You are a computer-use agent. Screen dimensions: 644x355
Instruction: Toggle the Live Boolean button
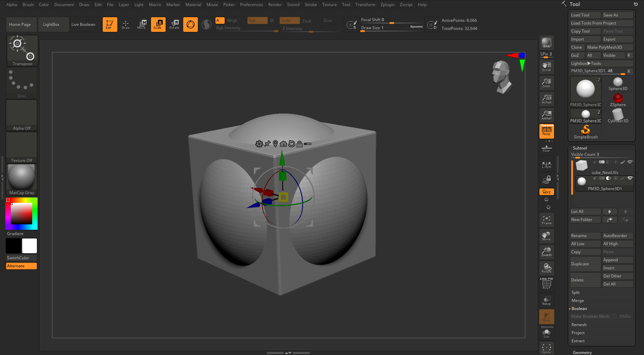point(83,25)
